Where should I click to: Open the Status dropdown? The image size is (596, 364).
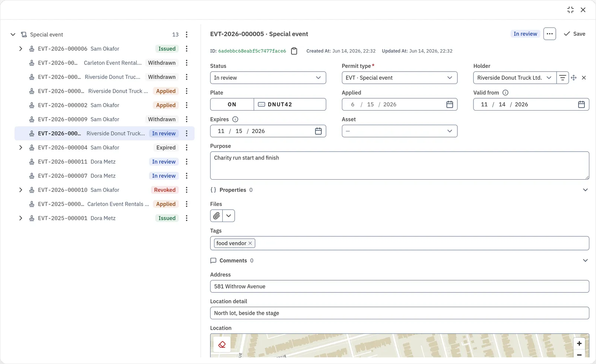coord(268,78)
